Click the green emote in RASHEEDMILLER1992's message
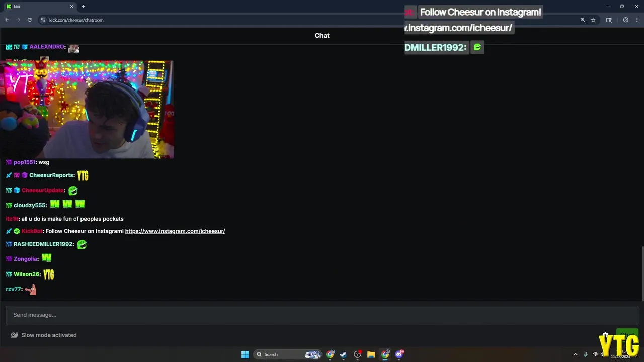Screen dimensions: 644x362 pyautogui.click(x=82, y=244)
